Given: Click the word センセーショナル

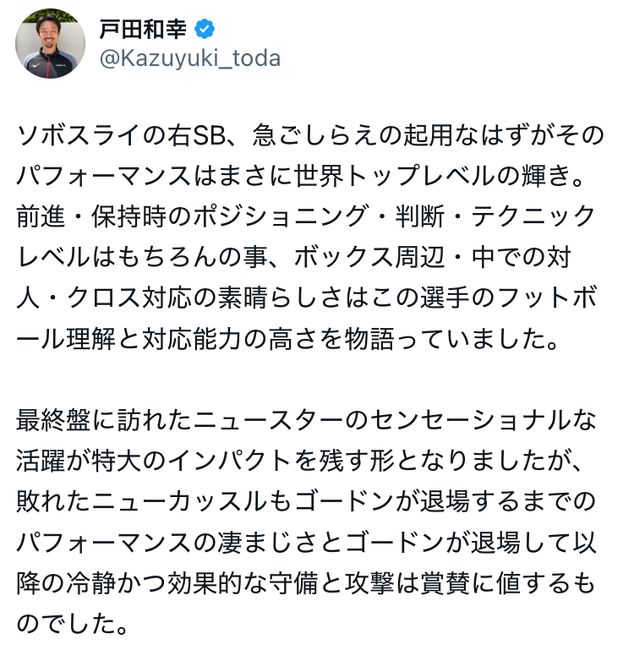Looking at the screenshot, I should point(470,420).
